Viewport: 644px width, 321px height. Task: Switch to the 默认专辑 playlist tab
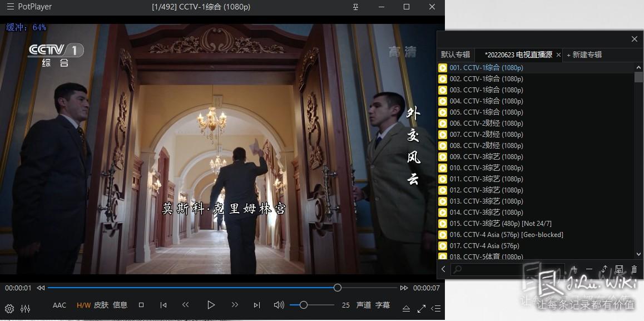pos(455,55)
